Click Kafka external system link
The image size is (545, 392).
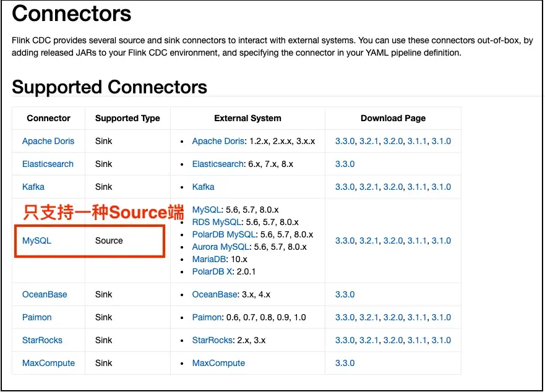click(x=204, y=187)
